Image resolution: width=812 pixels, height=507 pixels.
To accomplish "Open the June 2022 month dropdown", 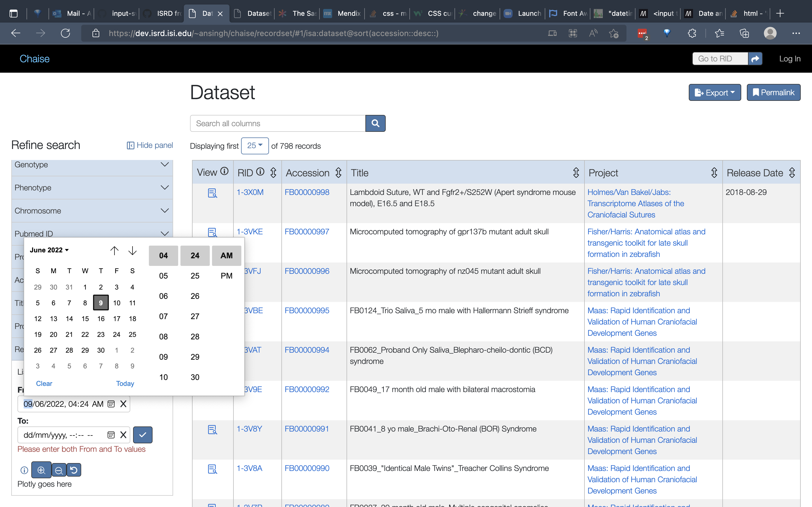I will [49, 250].
